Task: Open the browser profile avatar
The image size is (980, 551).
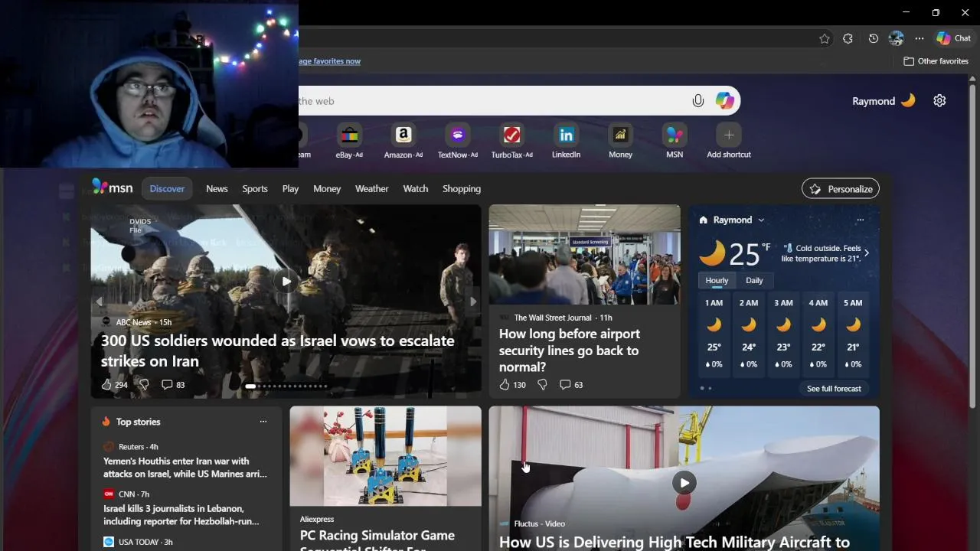Action: (897, 38)
